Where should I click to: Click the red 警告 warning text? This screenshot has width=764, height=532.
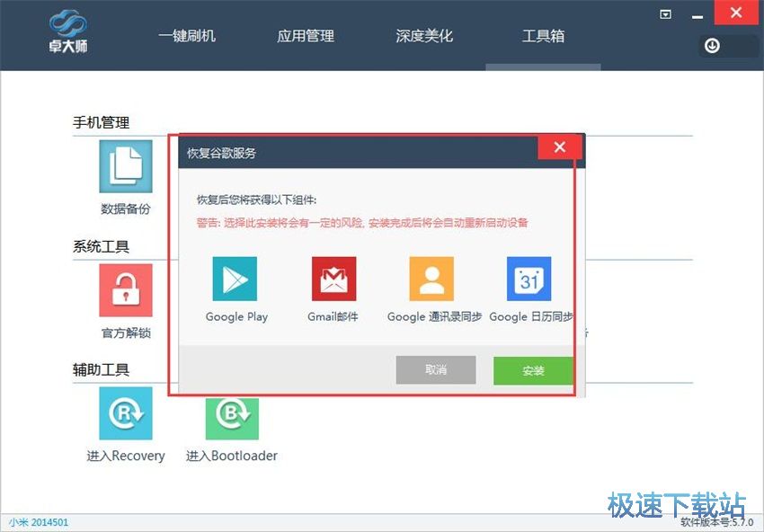point(362,223)
